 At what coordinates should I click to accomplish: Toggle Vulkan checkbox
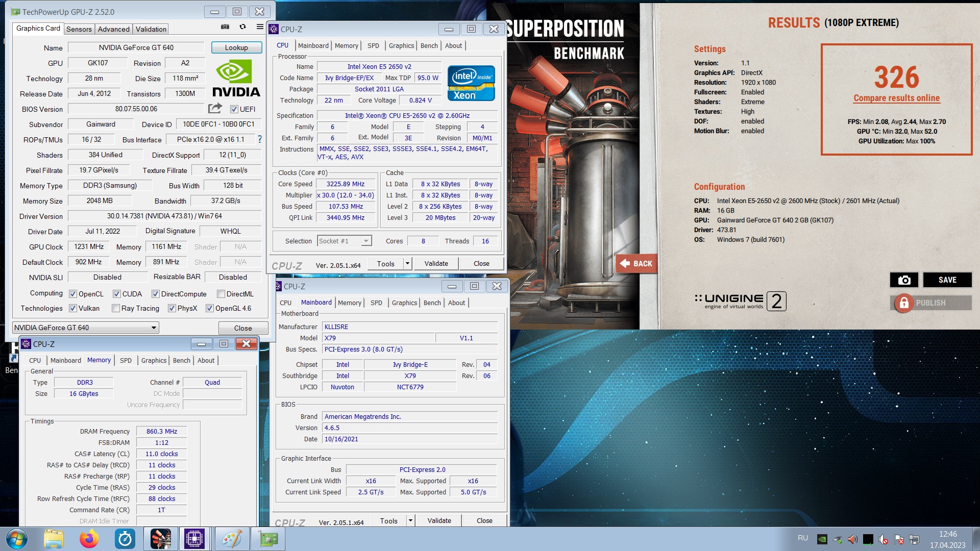pyautogui.click(x=73, y=308)
